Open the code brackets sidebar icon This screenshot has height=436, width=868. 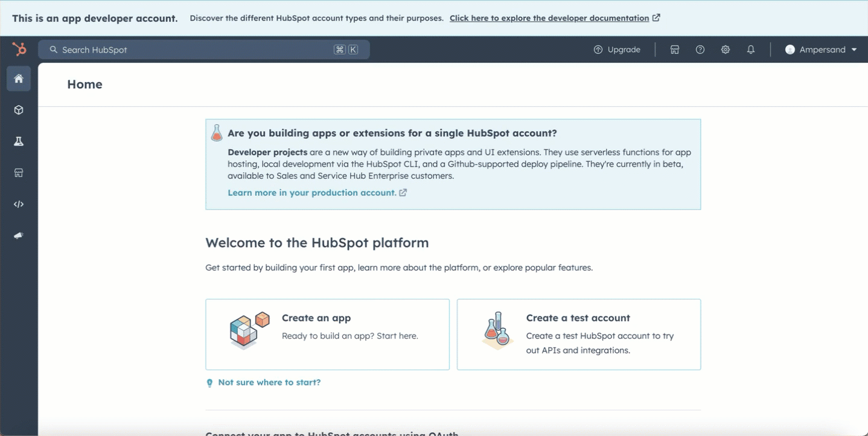19,204
